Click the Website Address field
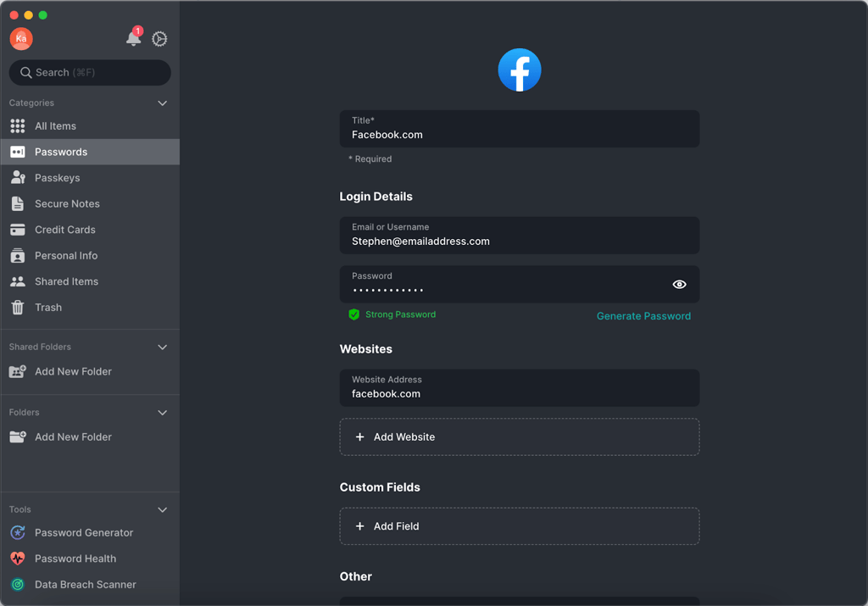Viewport: 868px width, 606px height. pos(520,388)
